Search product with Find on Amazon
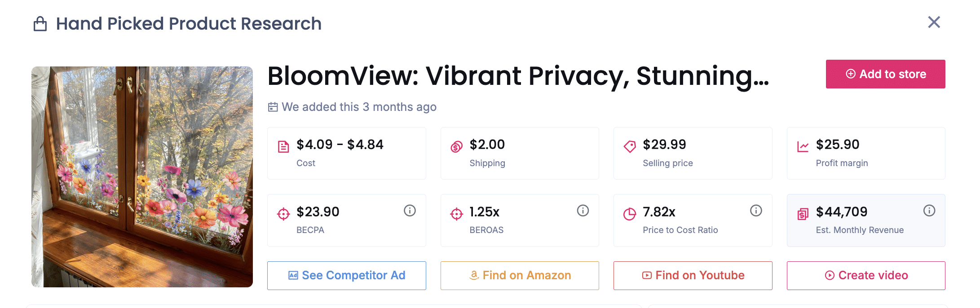Image resolution: width=980 pixels, height=308 pixels. [x=520, y=275]
